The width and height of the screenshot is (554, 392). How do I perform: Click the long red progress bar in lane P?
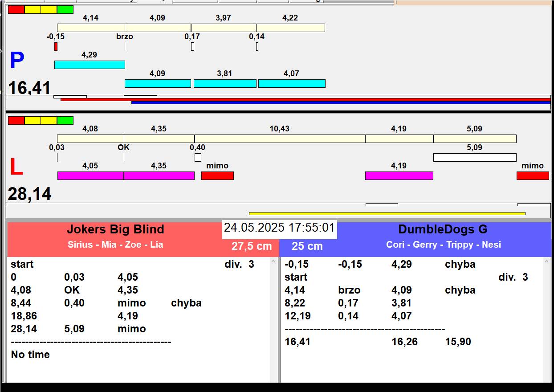[x=306, y=99]
